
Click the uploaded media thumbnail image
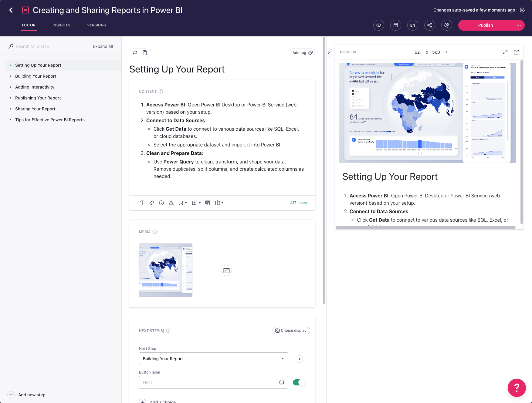point(166,270)
